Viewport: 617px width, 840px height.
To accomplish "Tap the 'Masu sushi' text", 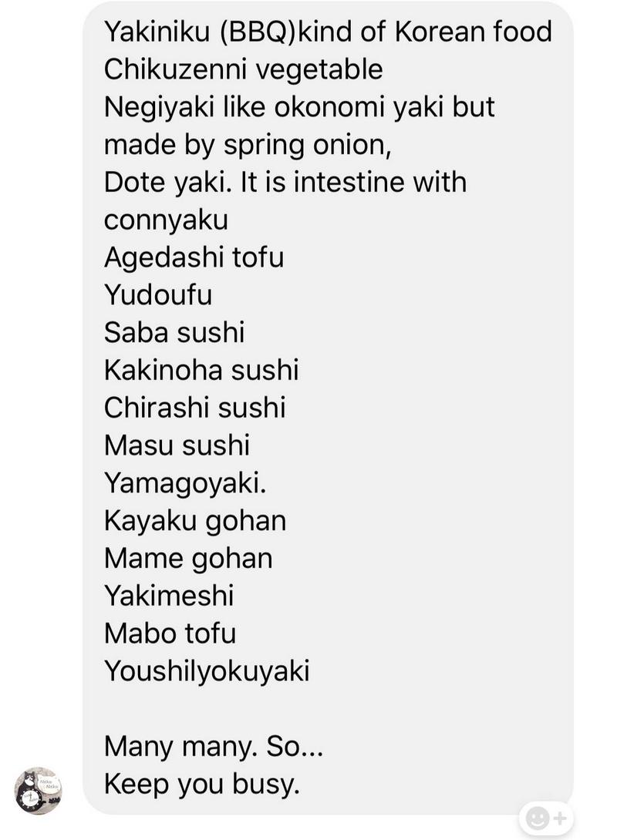I will [x=177, y=445].
